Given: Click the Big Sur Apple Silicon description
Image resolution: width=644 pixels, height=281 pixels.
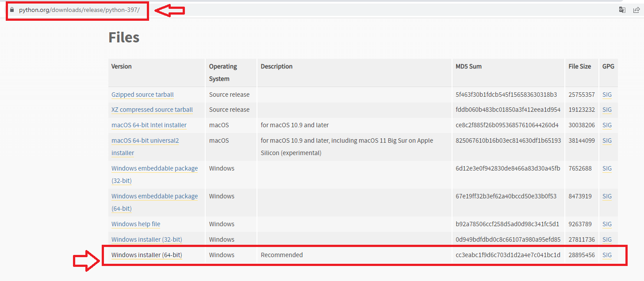Looking at the screenshot, I should click(x=347, y=147).
